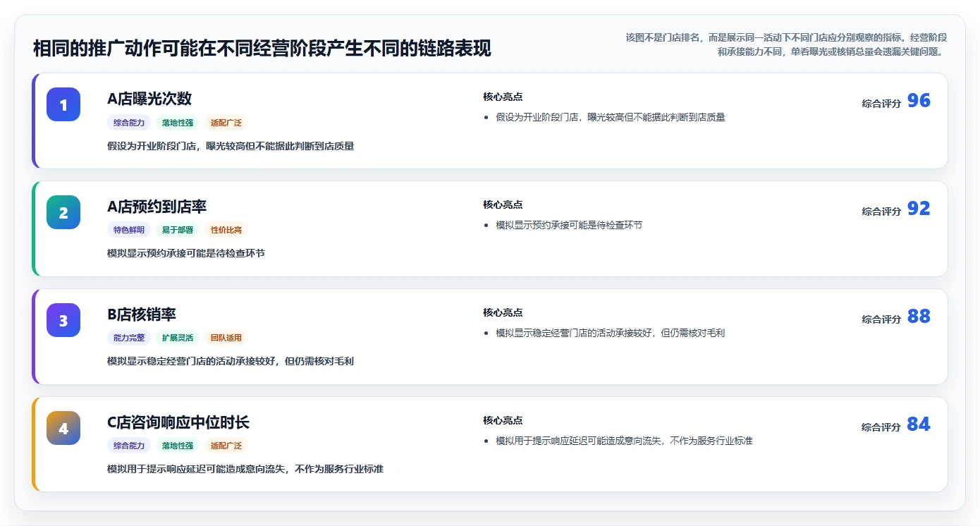Click bullet 模拟显示预约承接可能是待检查环节
Image resolution: width=980 pixels, height=526 pixels.
569,225
